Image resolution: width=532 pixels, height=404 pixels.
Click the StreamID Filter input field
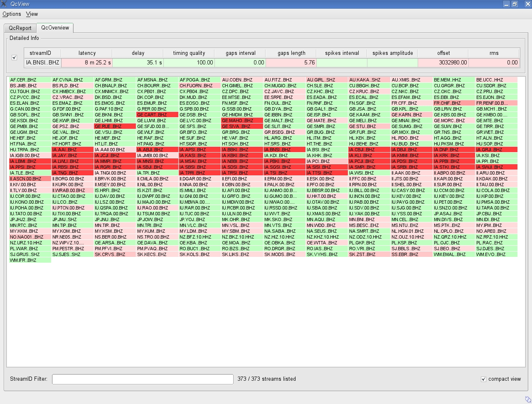(x=143, y=379)
